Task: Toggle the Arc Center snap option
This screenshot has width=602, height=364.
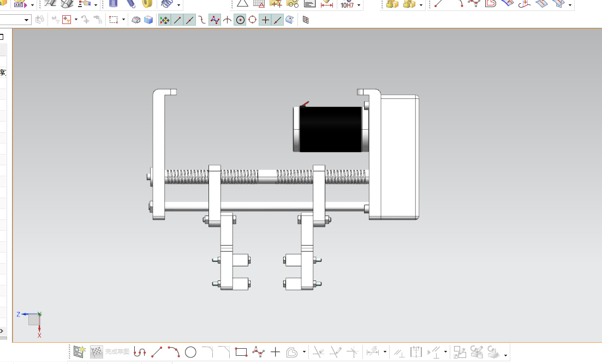Action: pyautogui.click(x=240, y=20)
